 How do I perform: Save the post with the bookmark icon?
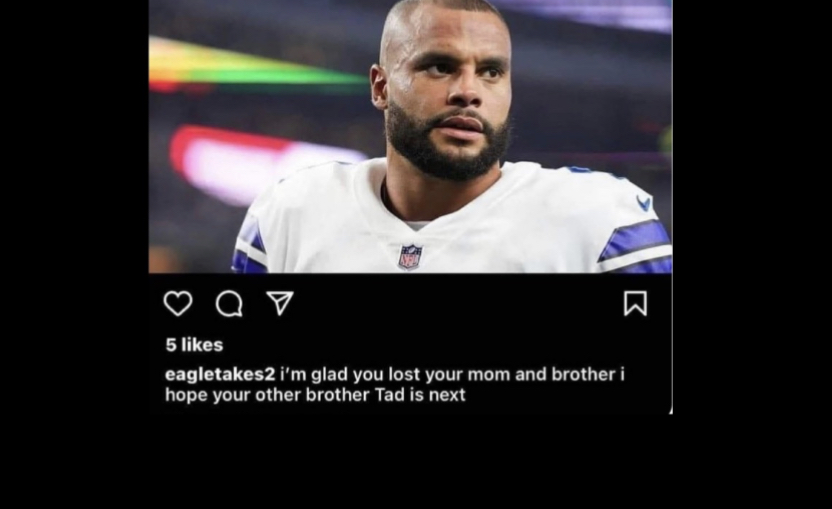635,303
